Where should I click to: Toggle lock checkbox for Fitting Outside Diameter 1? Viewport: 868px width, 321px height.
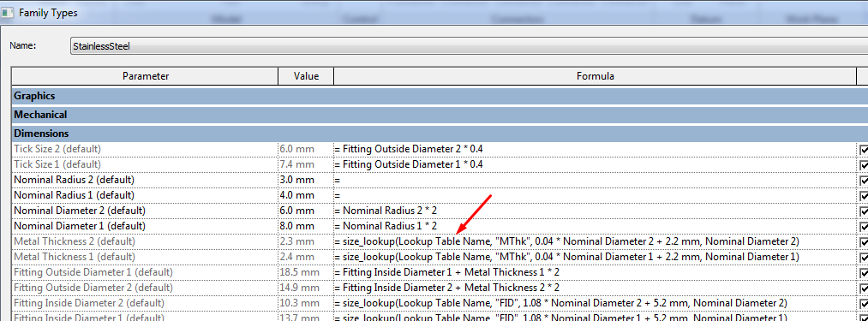pyautogui.click(x=864, y=273)
